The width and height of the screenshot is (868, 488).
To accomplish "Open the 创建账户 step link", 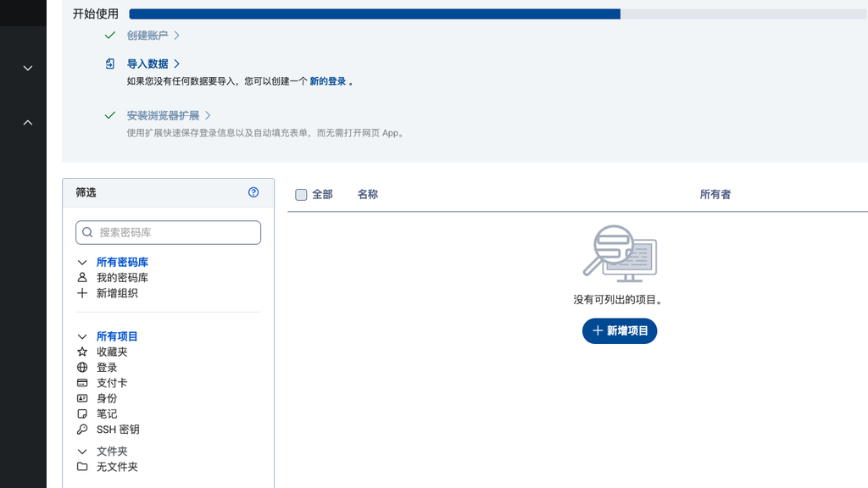I will coord(147,36).
